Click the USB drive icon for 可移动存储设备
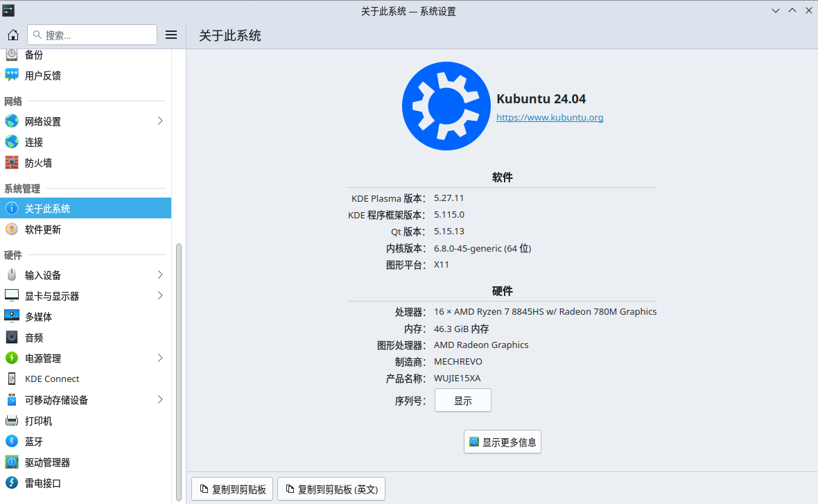 (x=12, y=399)
